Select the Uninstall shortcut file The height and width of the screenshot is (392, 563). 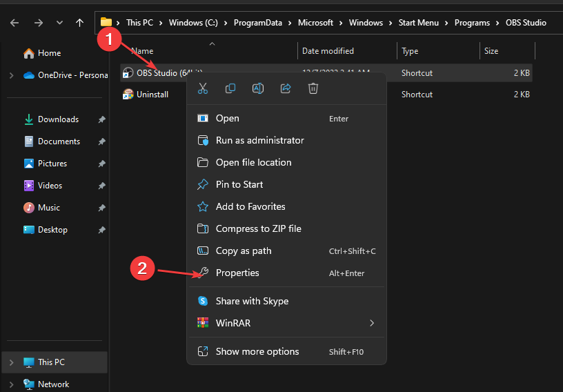click(x=152, y=95)
